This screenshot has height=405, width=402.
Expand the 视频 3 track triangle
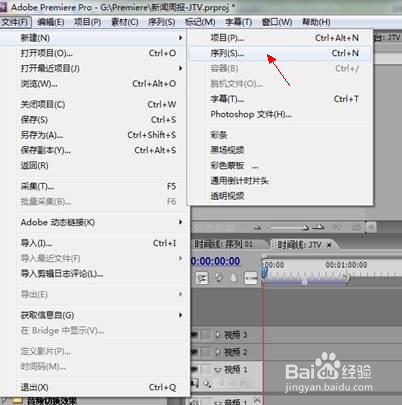(x=218, y=334)
